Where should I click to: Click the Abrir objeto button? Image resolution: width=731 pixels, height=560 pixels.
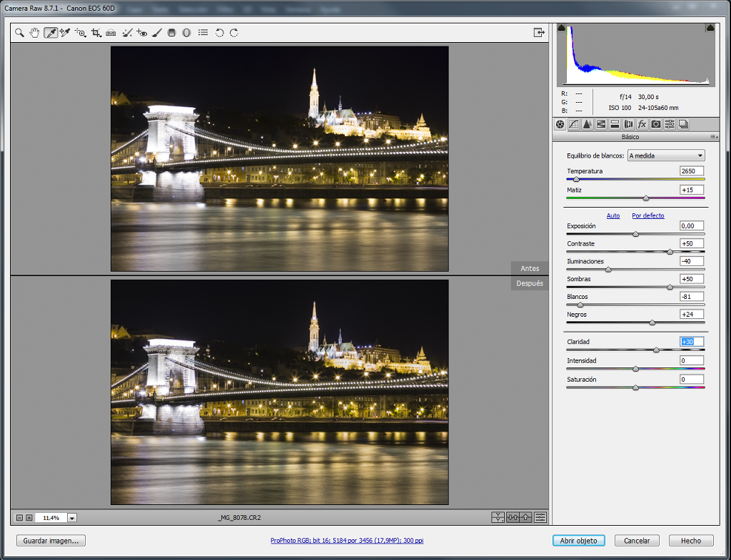click(x=578, y=541)
